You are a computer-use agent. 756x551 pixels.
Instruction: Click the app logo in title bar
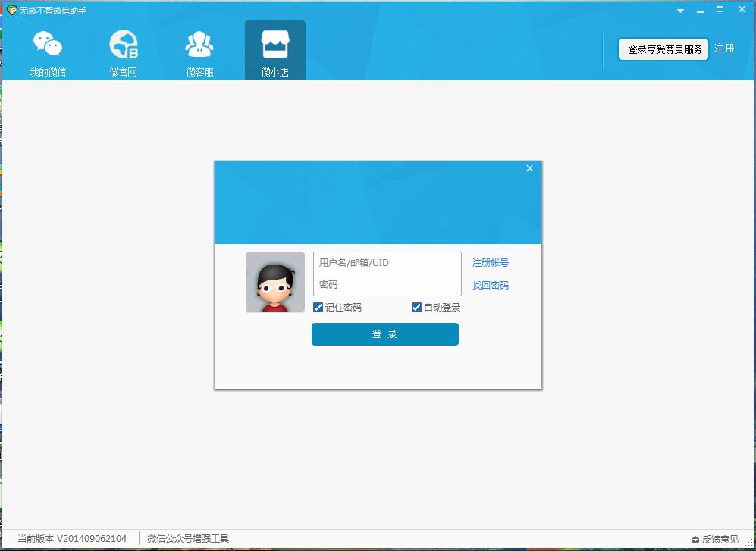[11, 10]
